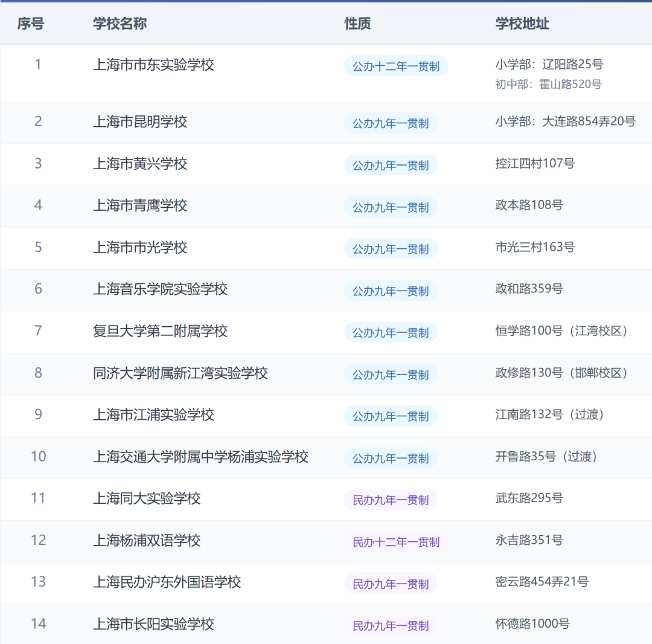
Task: Select school name 上海市青鹰学校
Action: click(x=140, y=205)
